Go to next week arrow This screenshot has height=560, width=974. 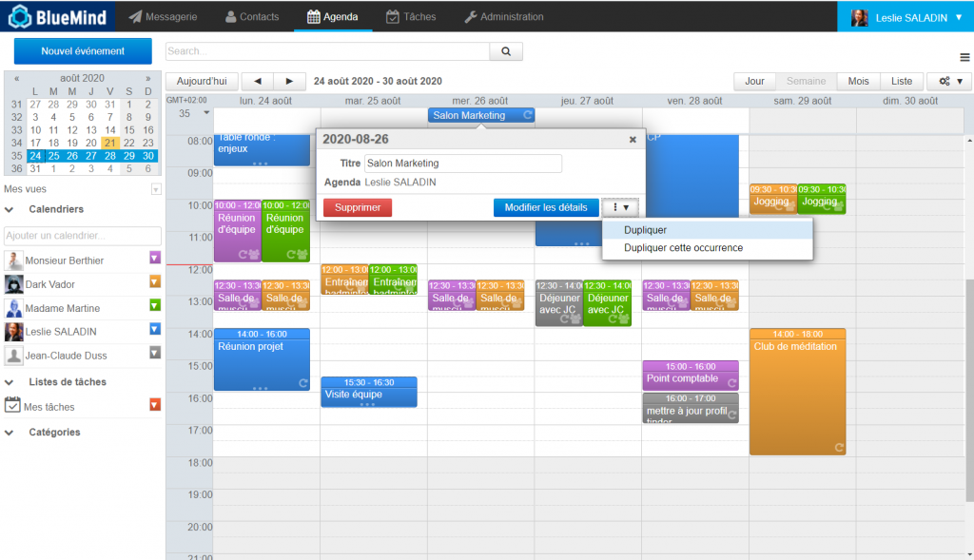coord(290,82)
